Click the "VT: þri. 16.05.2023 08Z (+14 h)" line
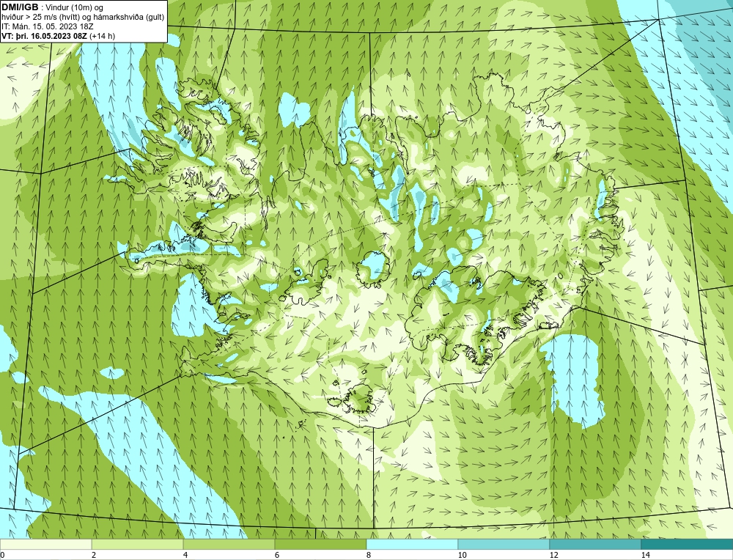Screen dimensions: 733x560 point(59,35)
